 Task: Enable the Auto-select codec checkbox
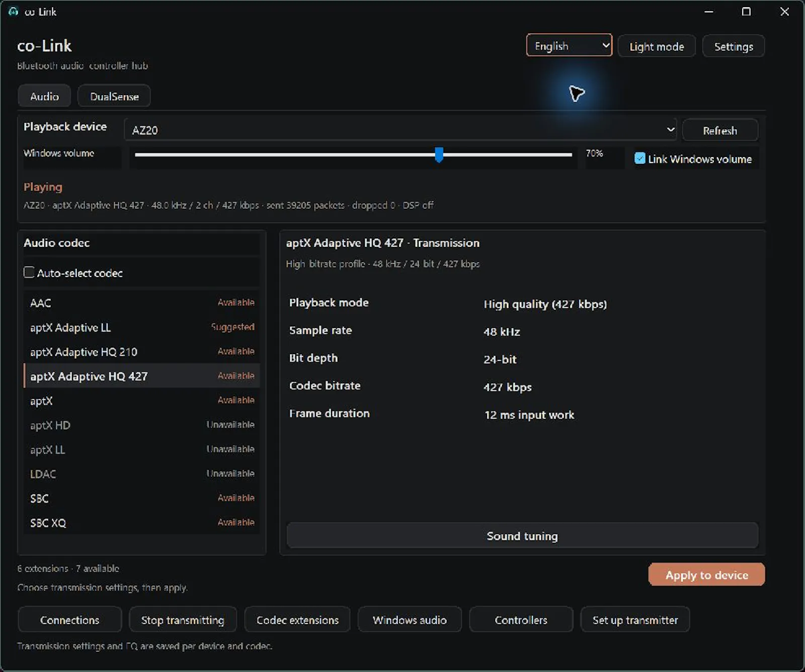(29, 273)
